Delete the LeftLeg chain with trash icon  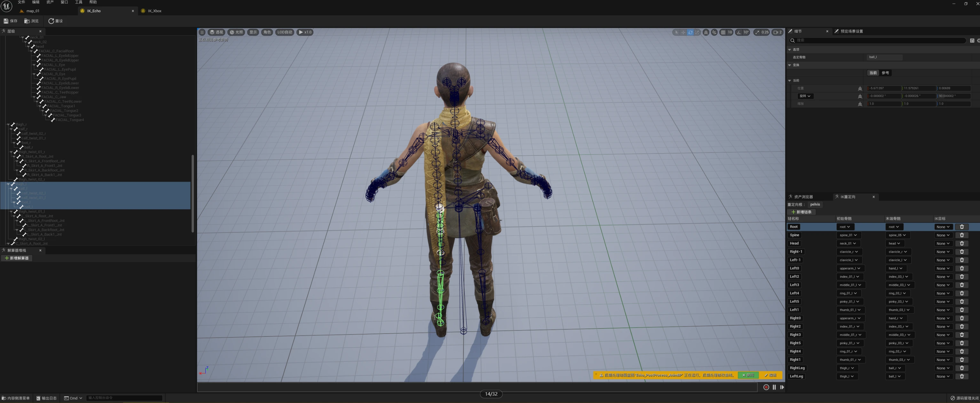click(962, 376)
